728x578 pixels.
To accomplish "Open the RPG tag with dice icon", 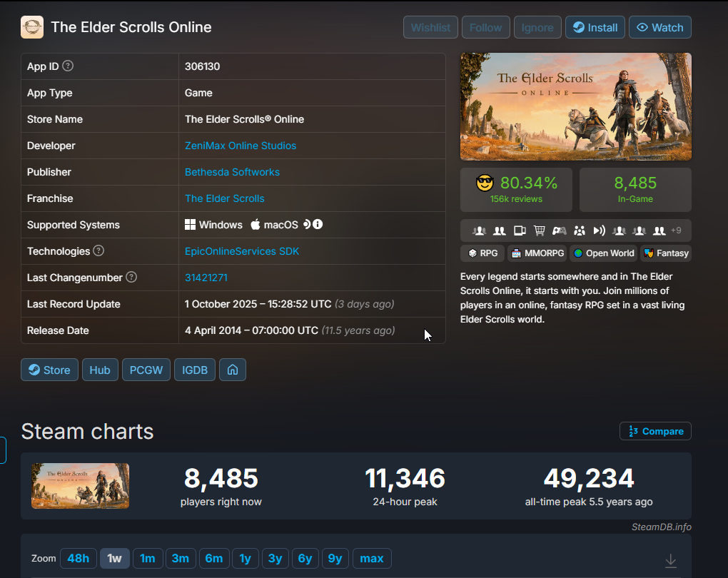I will coord(483,253).
